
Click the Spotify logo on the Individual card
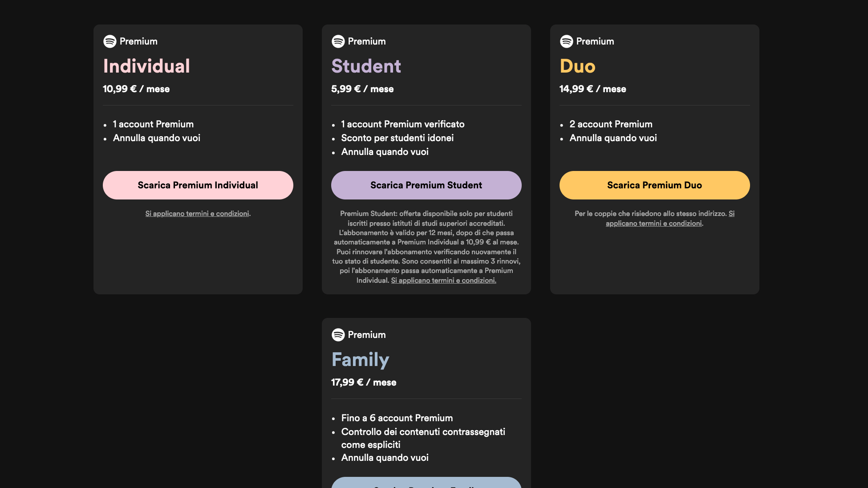110,41
